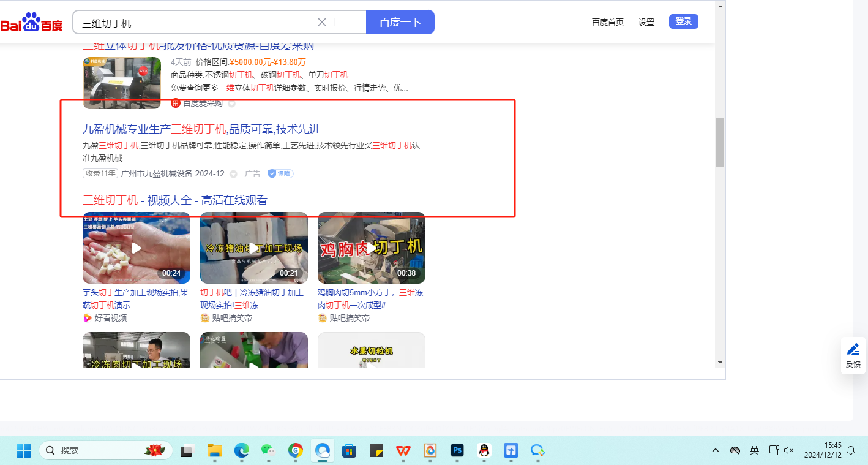Open 三维切丁机 - 视频大全 link
Image resolution: width=868 pixels, height=465 pixels.
pos(175,200)
